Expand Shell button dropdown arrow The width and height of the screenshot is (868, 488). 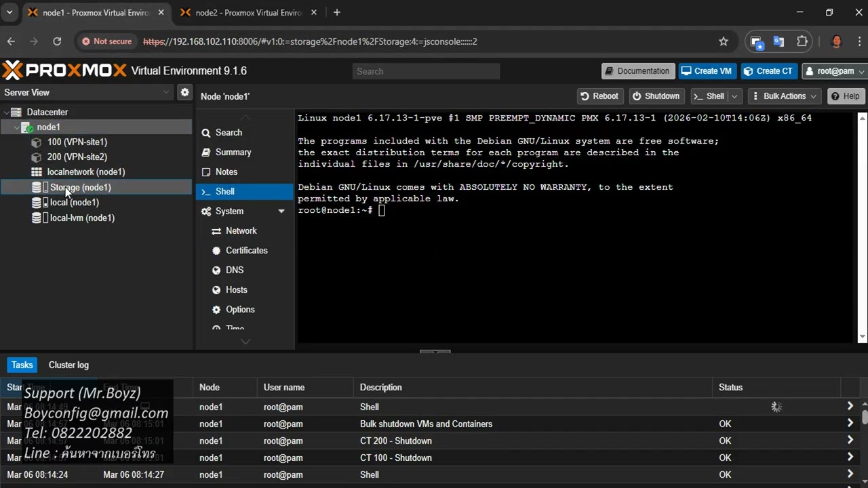tap(734, 96)
